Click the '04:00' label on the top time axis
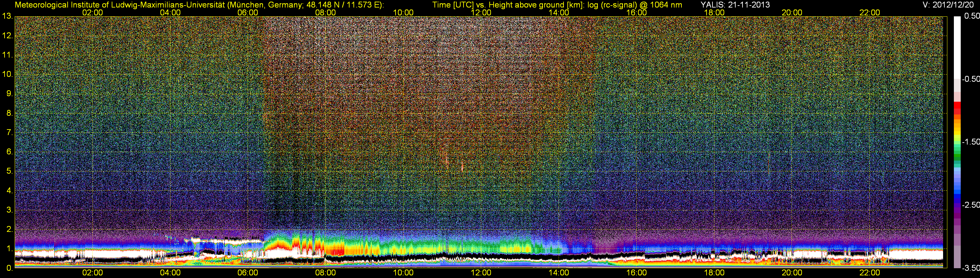 pos(170,12)
